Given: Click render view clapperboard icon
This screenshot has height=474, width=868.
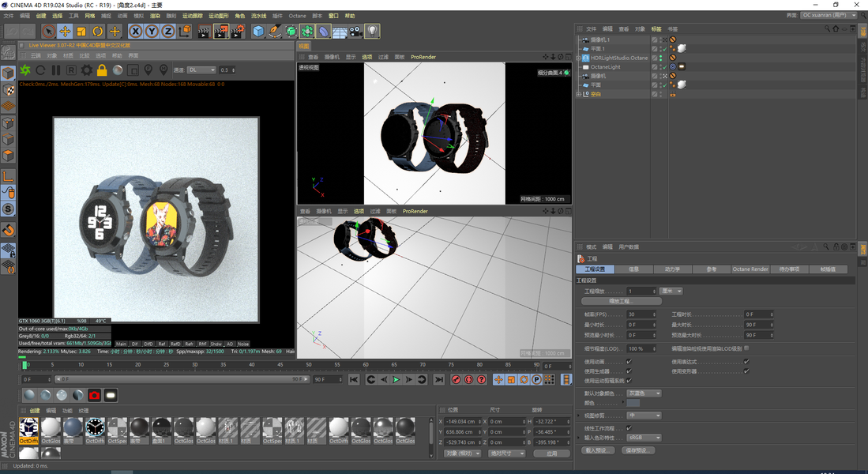Looking at the screenshot, I should tap(204, 32).
